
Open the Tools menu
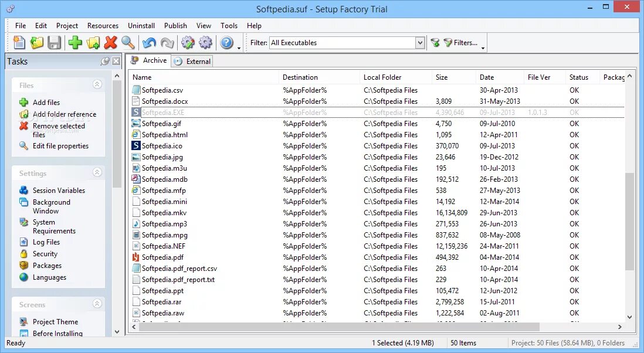[229, 25]
